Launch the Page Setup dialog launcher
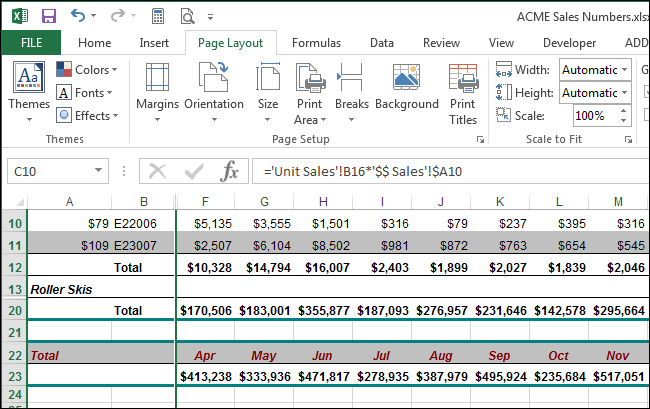Screen dimensions: 650x409 click(x=480, y=140)
